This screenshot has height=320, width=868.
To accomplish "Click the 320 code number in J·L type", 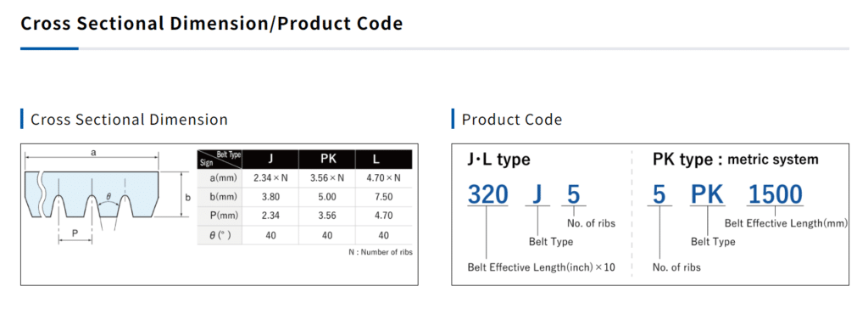I will pos(488,194).
